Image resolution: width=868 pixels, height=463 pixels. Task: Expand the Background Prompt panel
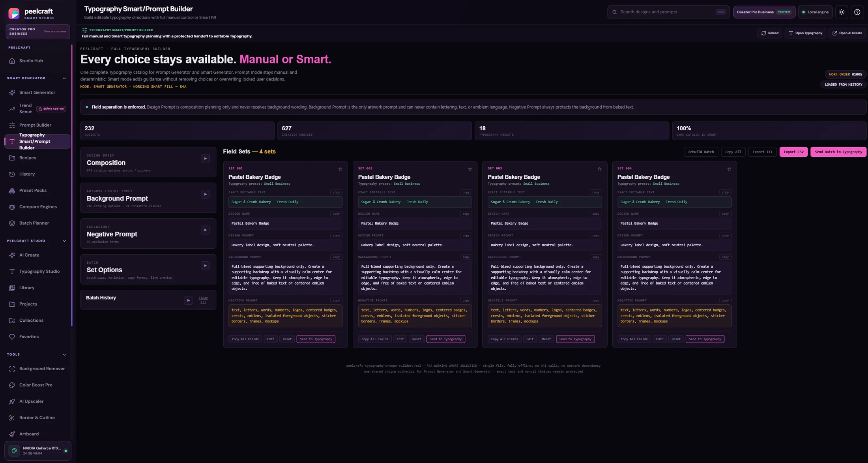point(205,194)
